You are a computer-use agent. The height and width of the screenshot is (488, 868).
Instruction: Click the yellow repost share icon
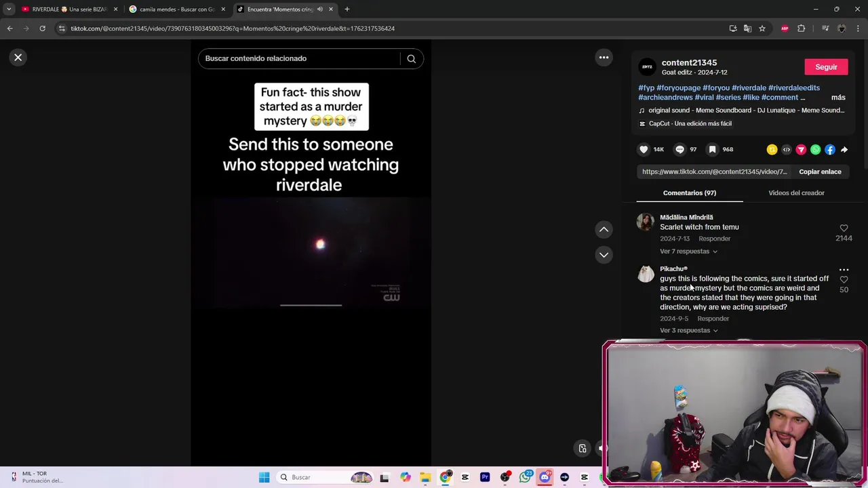(772, 150)
